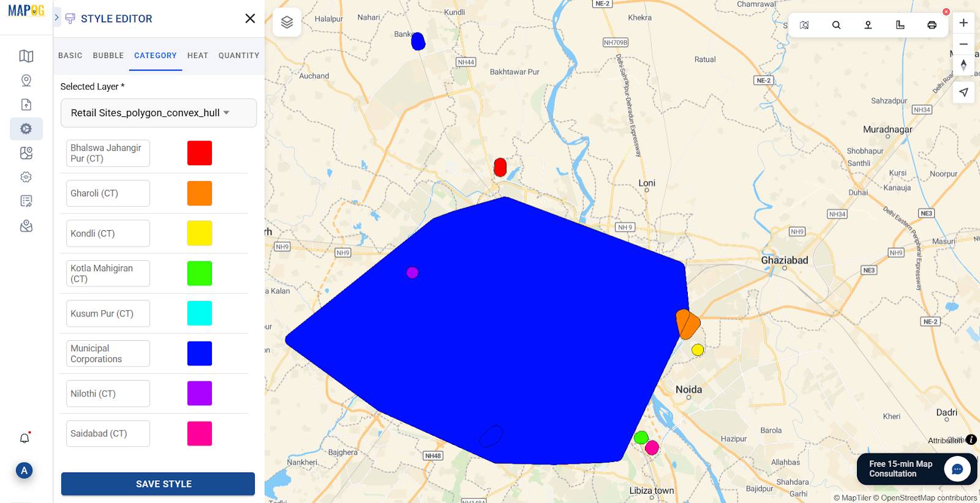
Task: Click the yellow Kondli dot on map
Action: [x=698, y=350]
